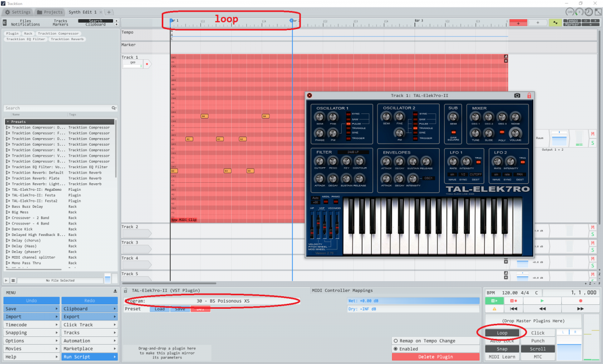This screenshot has width=603, height=364.
Task: Adjust the master L/R pan slider
Action: 569,332
